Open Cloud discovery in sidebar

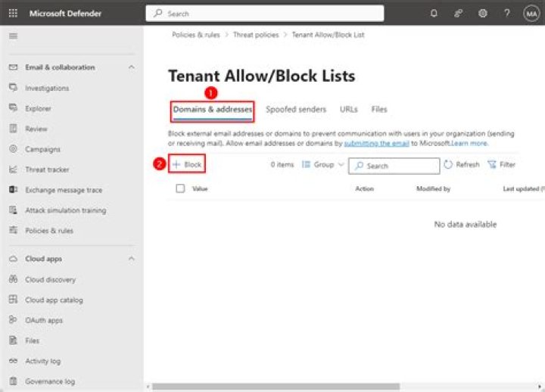pyautogui.click(x=50, y=279)
